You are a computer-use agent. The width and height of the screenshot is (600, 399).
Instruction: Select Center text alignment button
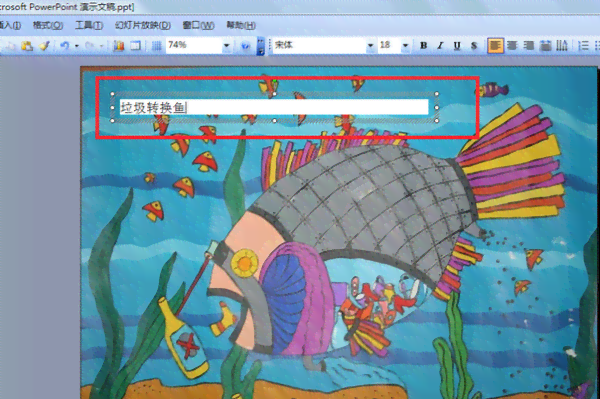click(512, 46)
